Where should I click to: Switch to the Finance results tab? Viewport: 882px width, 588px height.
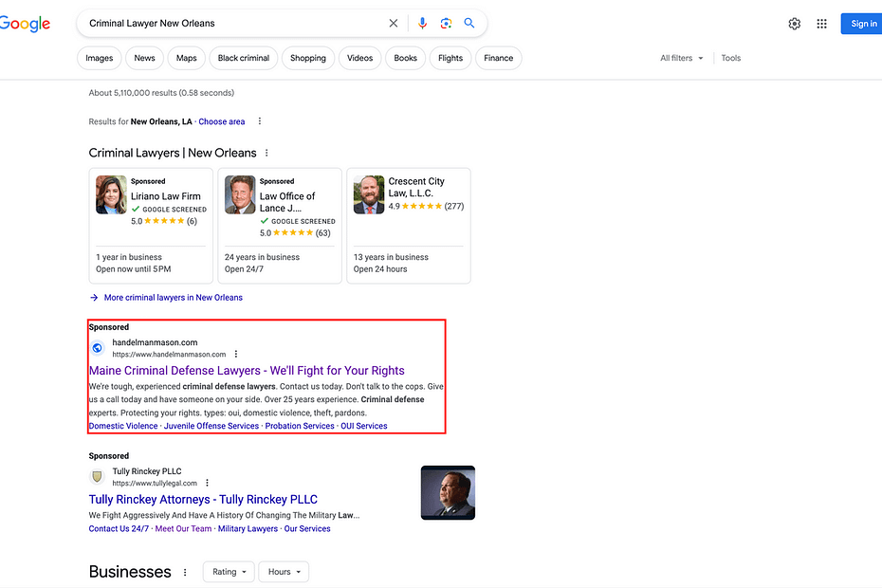[x=498, y=58]
